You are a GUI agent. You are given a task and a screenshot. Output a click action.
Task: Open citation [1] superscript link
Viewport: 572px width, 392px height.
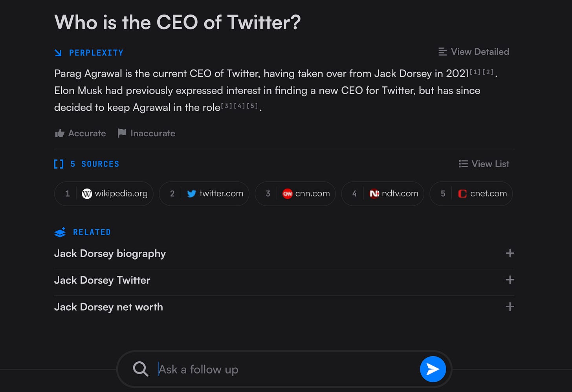pos(475,72)
